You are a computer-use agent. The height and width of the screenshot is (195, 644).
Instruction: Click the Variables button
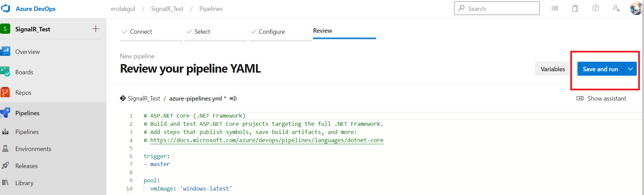pyautogui.click(x=553, y=69)
